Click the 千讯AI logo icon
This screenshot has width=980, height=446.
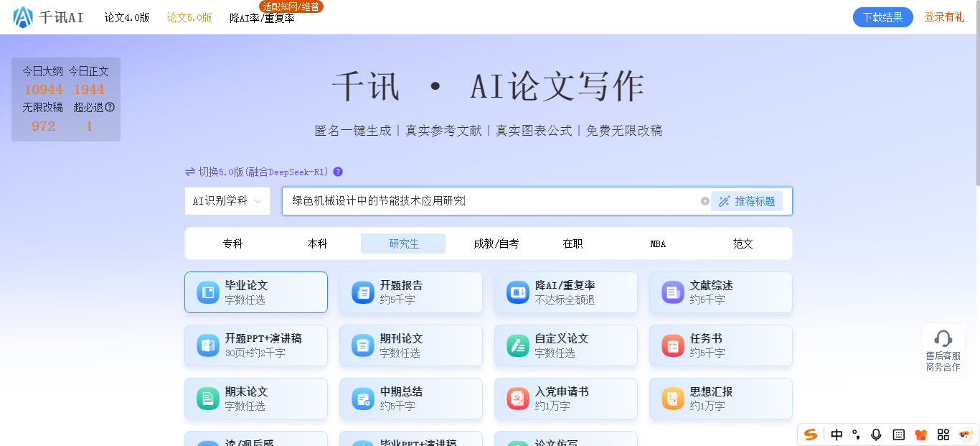(x=23, y=17)
